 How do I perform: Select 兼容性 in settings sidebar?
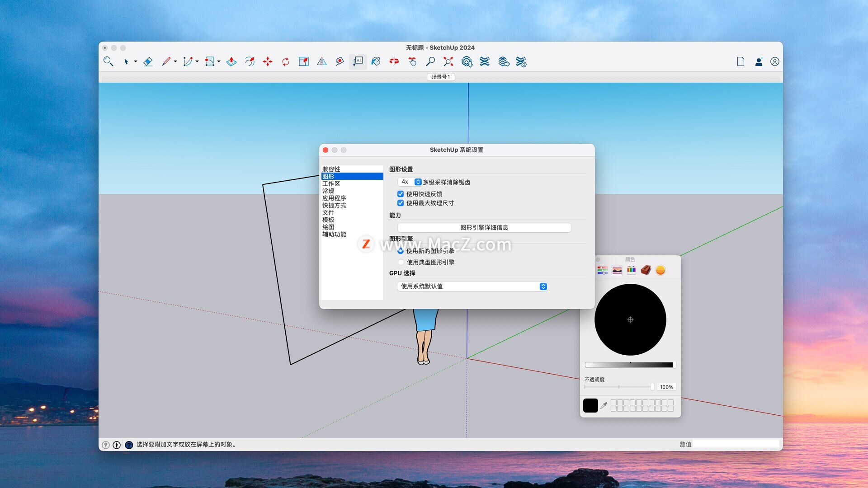[352, 169]
